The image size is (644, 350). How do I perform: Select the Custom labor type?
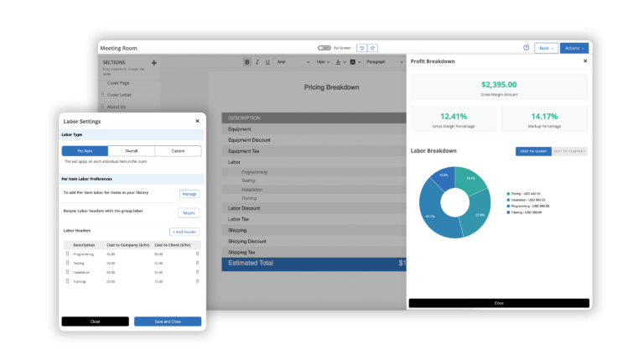point(178,151)
